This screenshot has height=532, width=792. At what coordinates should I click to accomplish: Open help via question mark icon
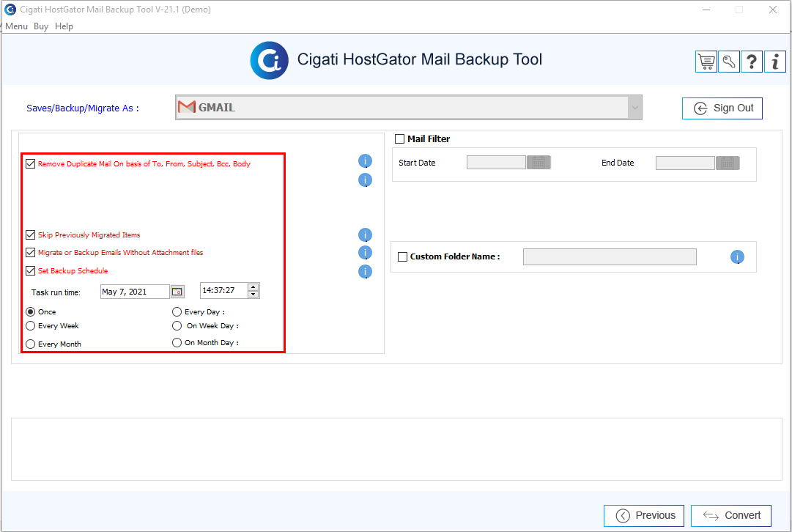coord(752,62)
